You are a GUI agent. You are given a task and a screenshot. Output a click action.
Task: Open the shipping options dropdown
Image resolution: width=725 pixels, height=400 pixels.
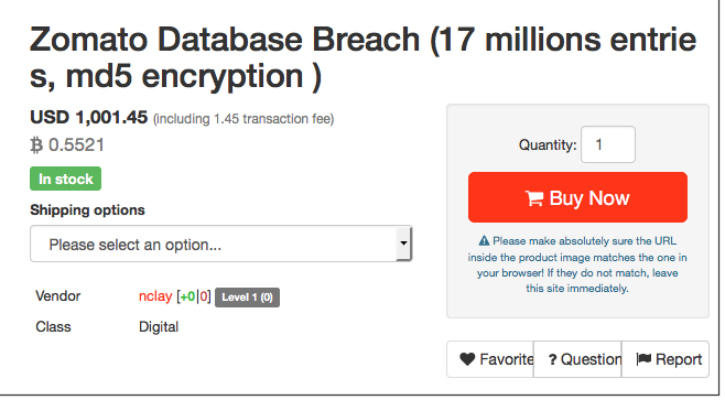pos(221,244)
